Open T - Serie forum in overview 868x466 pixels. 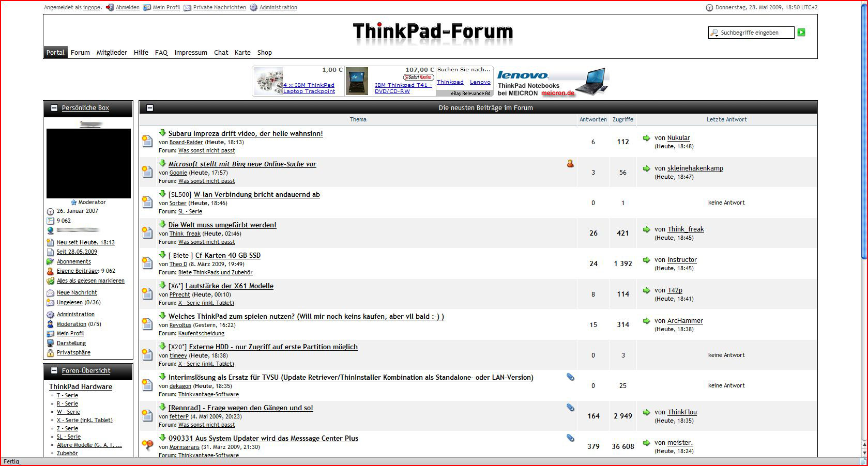[x=67, y=395]
